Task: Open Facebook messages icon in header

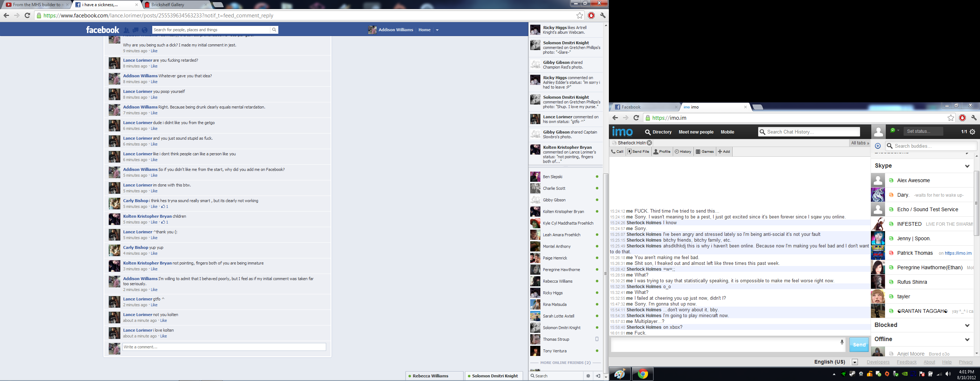Action: coord(136,30)
